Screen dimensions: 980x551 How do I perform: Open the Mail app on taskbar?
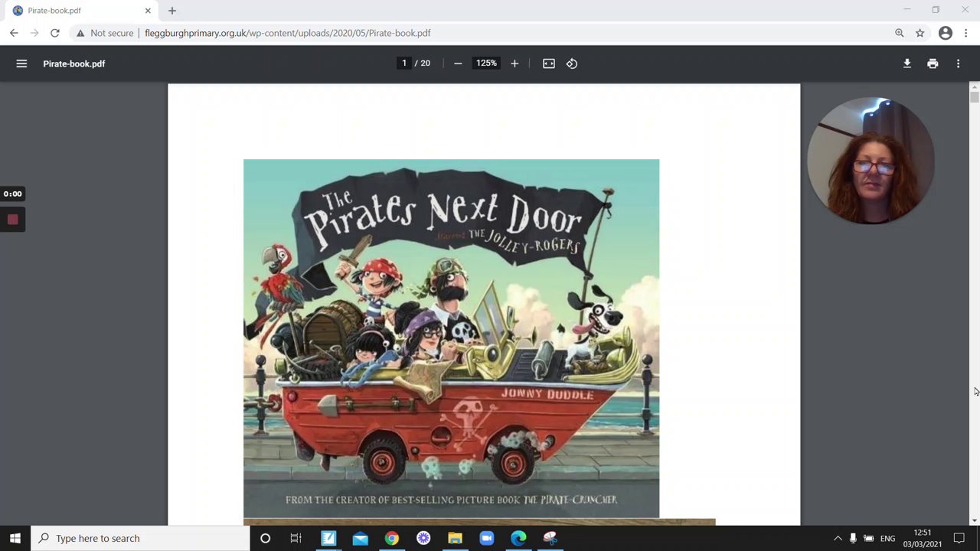[360, 538]
